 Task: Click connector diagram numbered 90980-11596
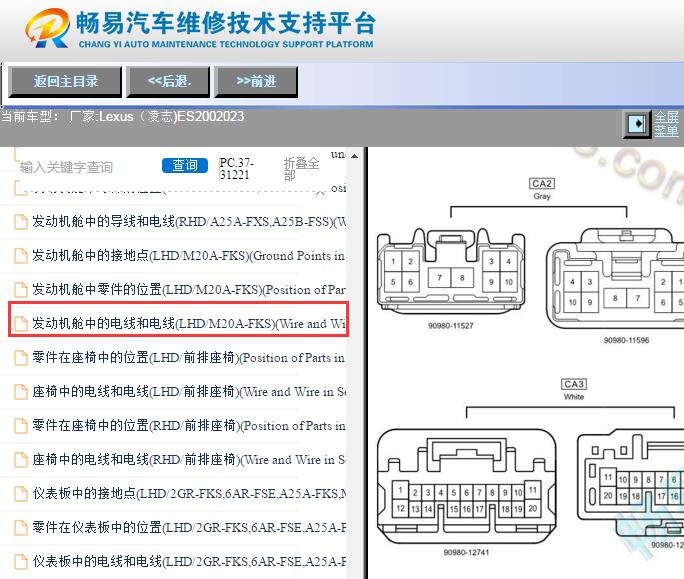tap(615, 279)
